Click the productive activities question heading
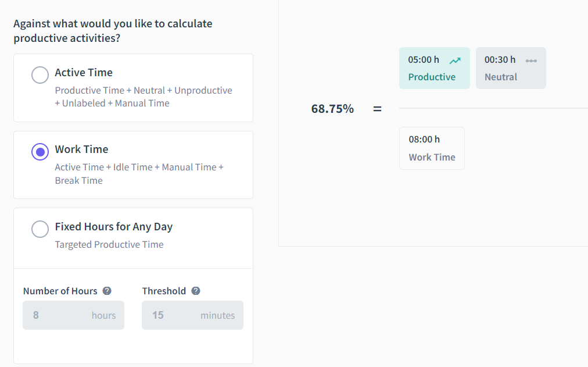The width and height of the screenshot is (588, 367). [113, 30]
